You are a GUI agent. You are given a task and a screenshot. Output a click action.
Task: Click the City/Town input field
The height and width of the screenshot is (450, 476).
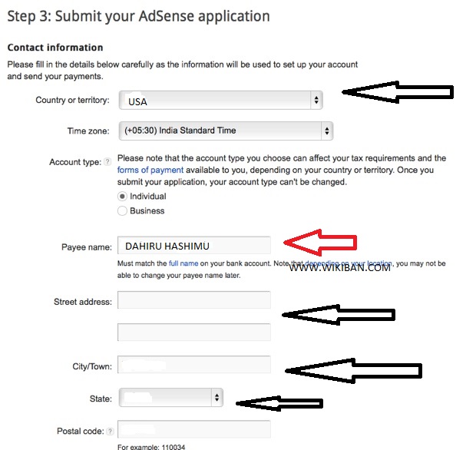click(194, 364)
